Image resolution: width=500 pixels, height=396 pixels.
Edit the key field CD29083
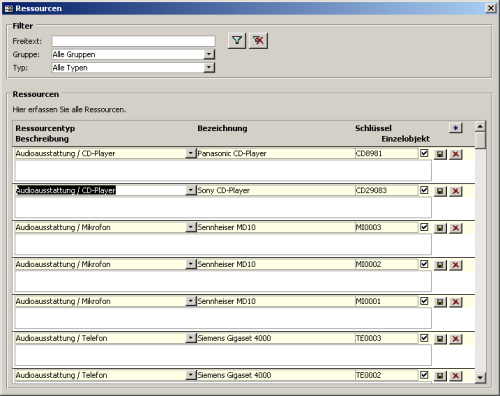[387, 190]
